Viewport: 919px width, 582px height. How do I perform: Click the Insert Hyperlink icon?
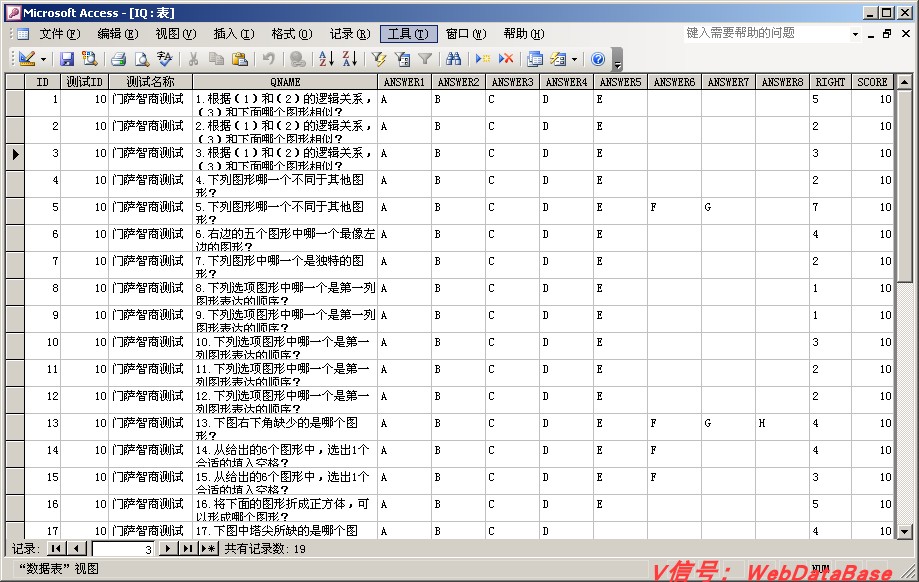pos(298,59)
